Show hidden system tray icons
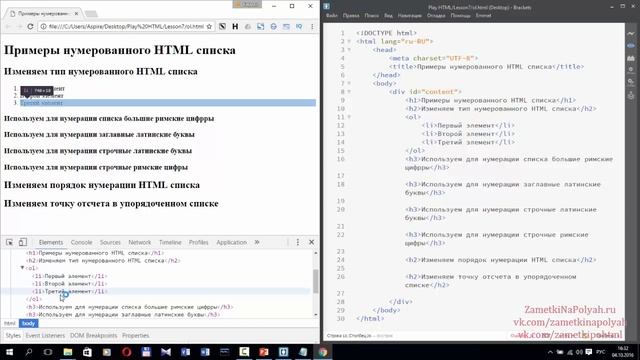 [x=550, y=352]
